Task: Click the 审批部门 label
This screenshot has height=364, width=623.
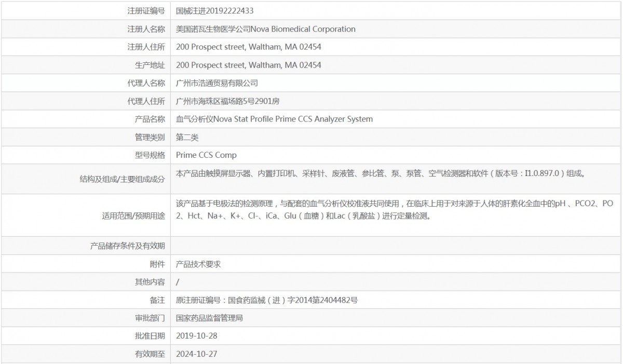Action: coord(150,318)
